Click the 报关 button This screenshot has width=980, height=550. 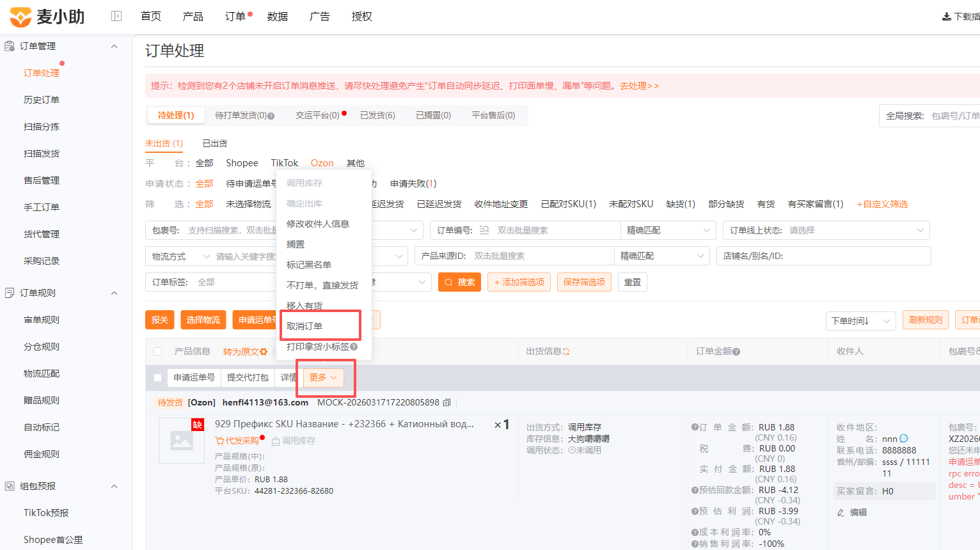coord(160,320)
